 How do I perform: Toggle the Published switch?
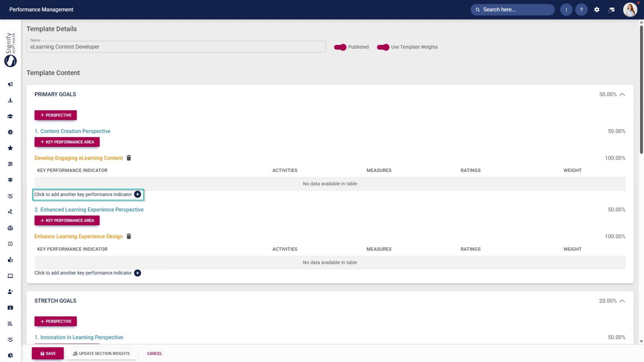[x=340, y=47]
